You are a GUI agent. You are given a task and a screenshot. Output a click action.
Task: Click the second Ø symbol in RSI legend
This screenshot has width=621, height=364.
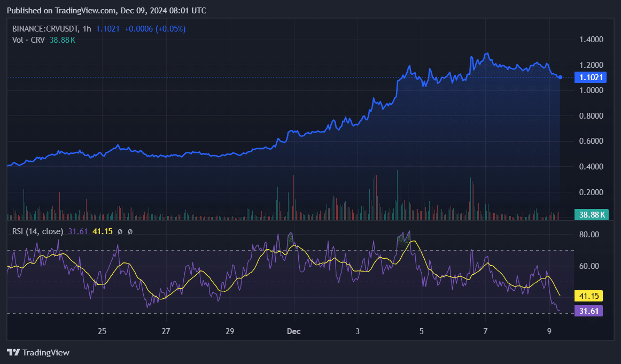pos(130,231)
